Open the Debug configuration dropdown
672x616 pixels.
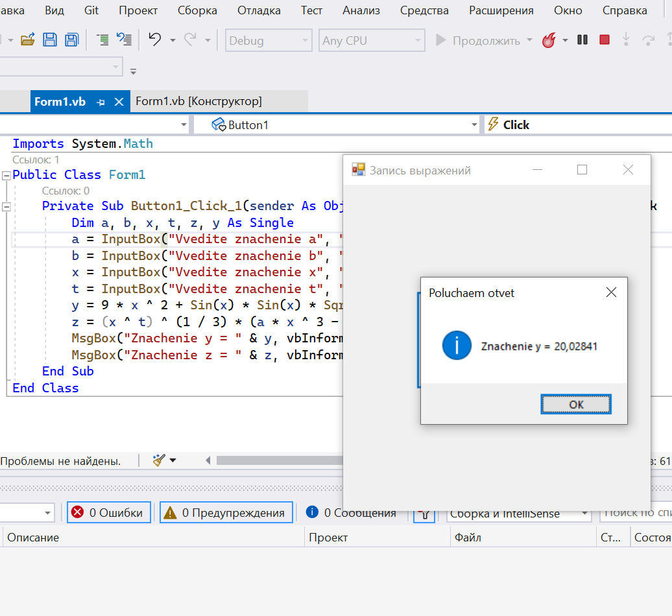coord(269,40)
